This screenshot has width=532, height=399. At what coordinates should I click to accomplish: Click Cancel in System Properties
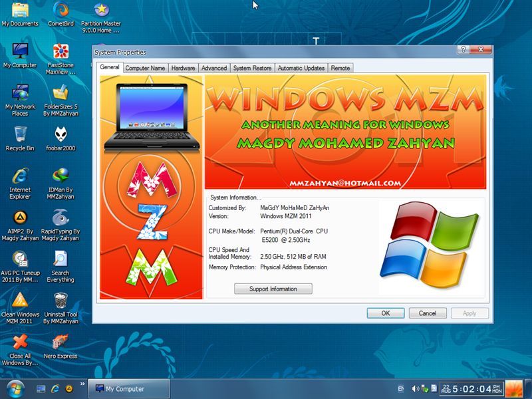pos(428,313)
